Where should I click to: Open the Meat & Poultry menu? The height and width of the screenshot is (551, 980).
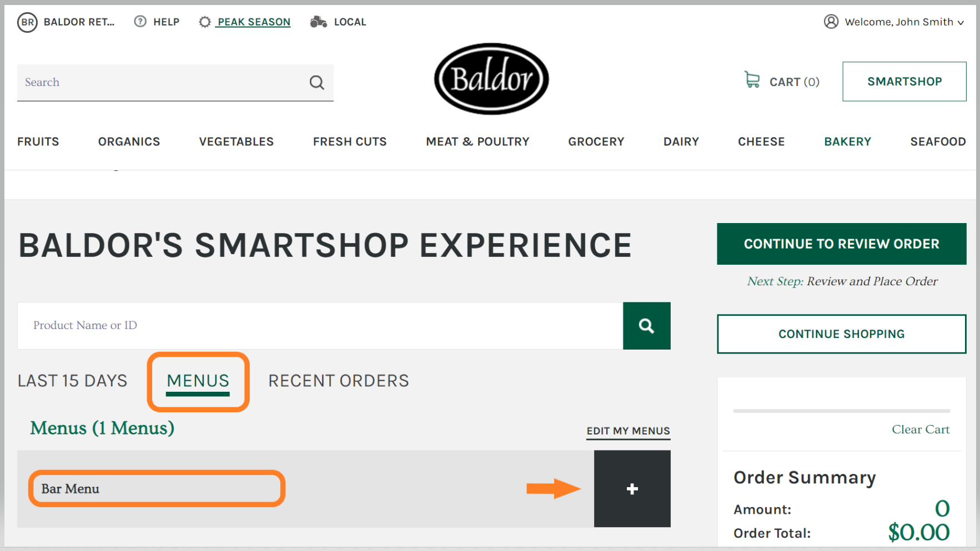pyautogui.click(x=478, y=141)
